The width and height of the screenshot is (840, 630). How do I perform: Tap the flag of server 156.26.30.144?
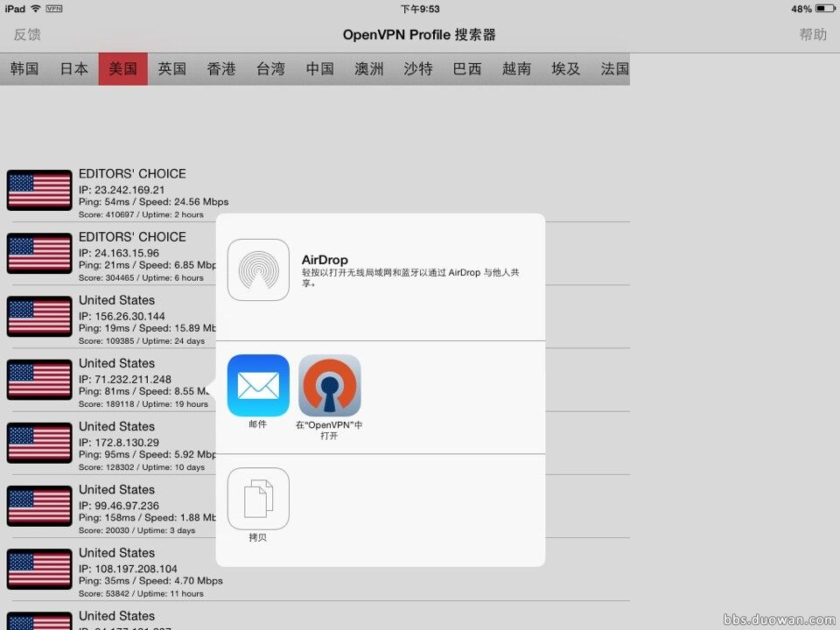pyautogui.click(x=39, y=317)
